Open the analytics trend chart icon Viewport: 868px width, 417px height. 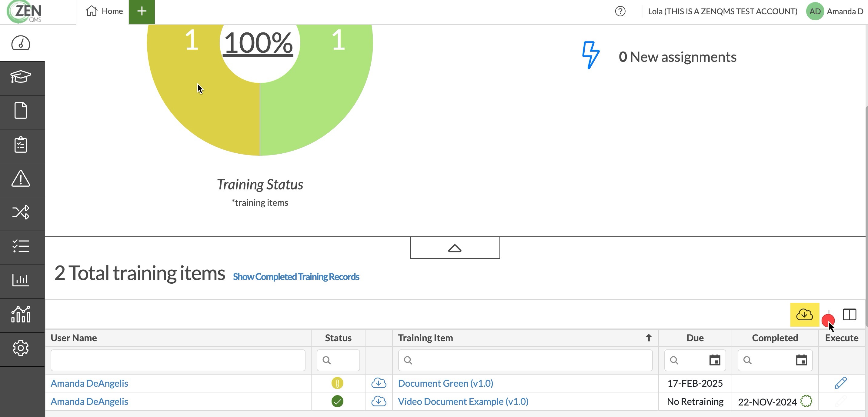pos(21,314)
